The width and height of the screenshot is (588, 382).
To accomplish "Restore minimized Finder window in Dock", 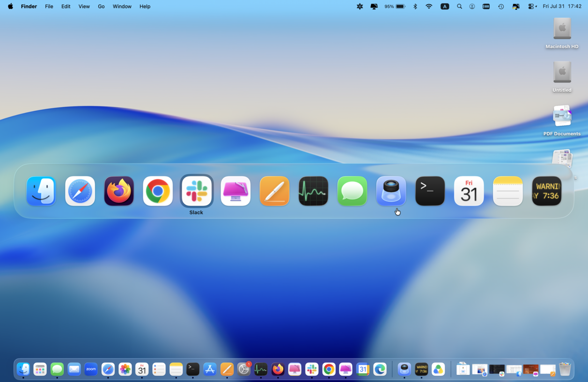I will pyautogui.click(x=514, y=370).
